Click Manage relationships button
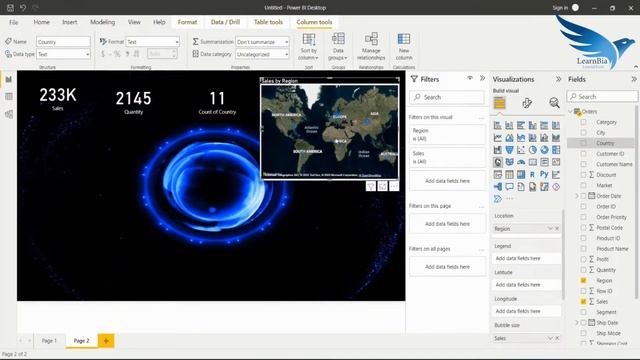This screenshot has height=360, width=640. click(x=371, y=47)
